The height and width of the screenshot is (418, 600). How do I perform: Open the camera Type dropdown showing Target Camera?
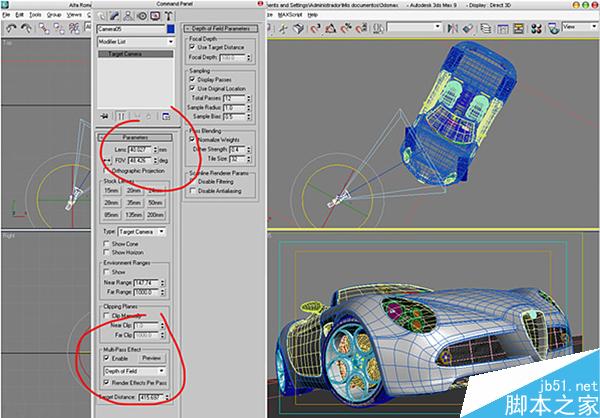[141, 232]
